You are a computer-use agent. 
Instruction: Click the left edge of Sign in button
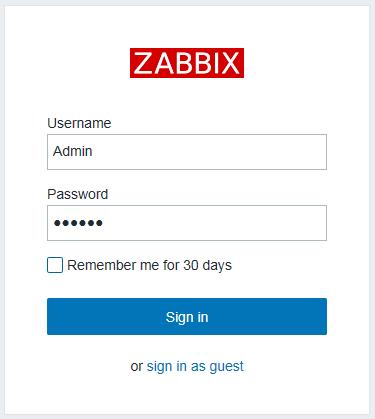51,316
